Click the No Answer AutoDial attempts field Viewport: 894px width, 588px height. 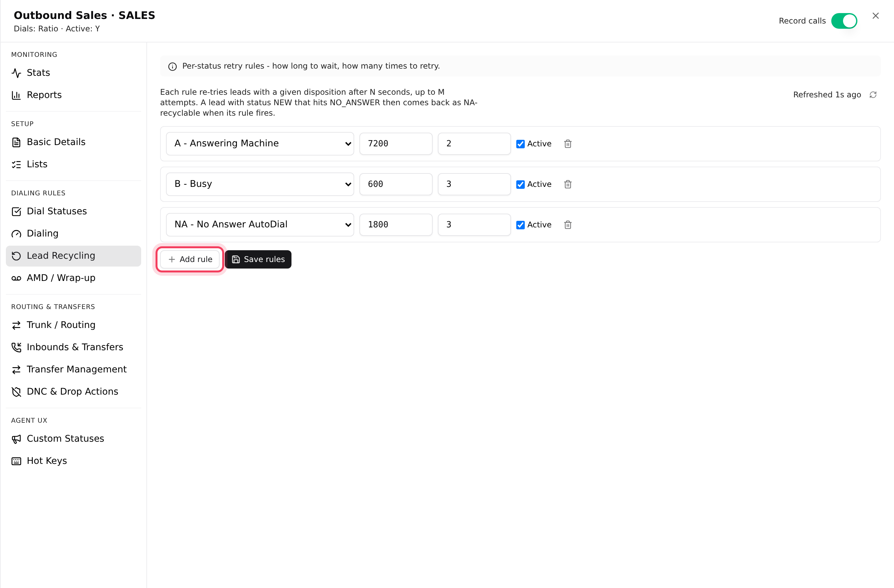[474, 224]
